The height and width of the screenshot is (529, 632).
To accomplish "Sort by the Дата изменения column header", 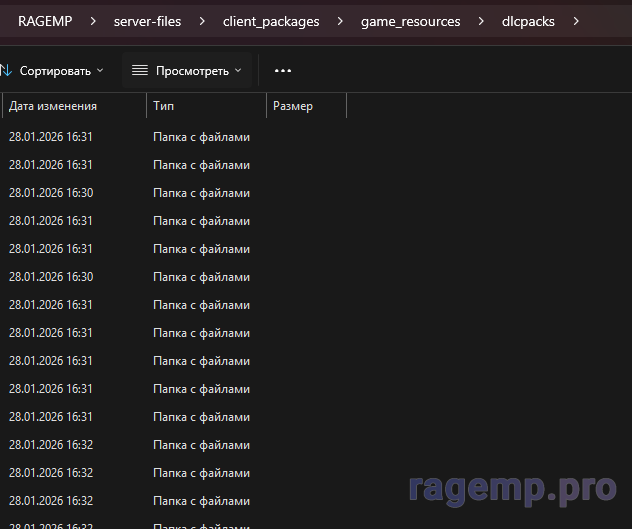I will tap(53, 106).
